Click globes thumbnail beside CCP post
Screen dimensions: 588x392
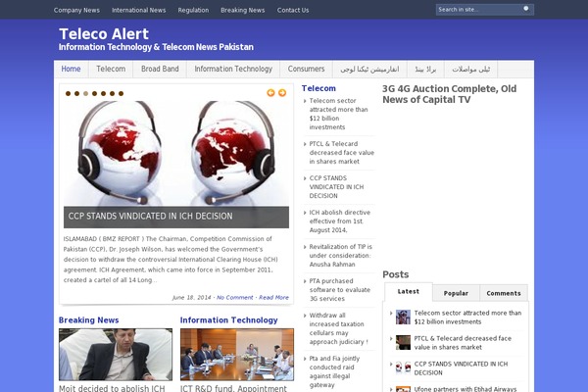(403, 367)
